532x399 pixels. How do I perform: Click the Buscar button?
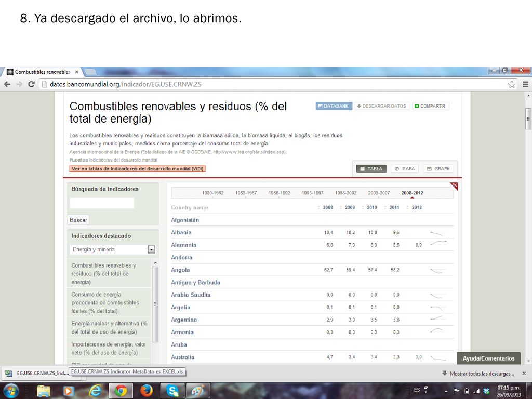pyautogui.click(x=78, y=220)
